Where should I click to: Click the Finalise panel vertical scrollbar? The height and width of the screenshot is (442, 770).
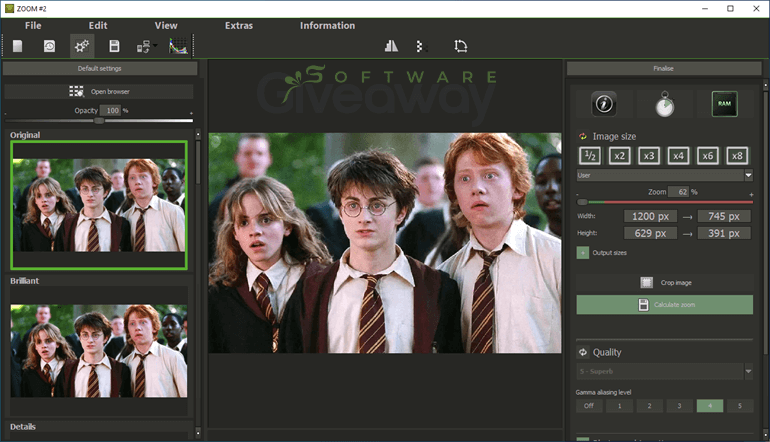click(x=765, y=221)
